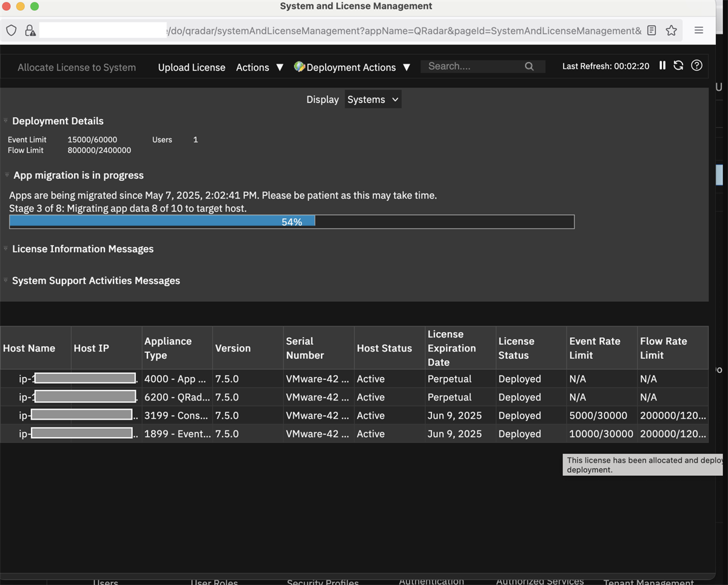Sort by Serial Number column header

318,348
